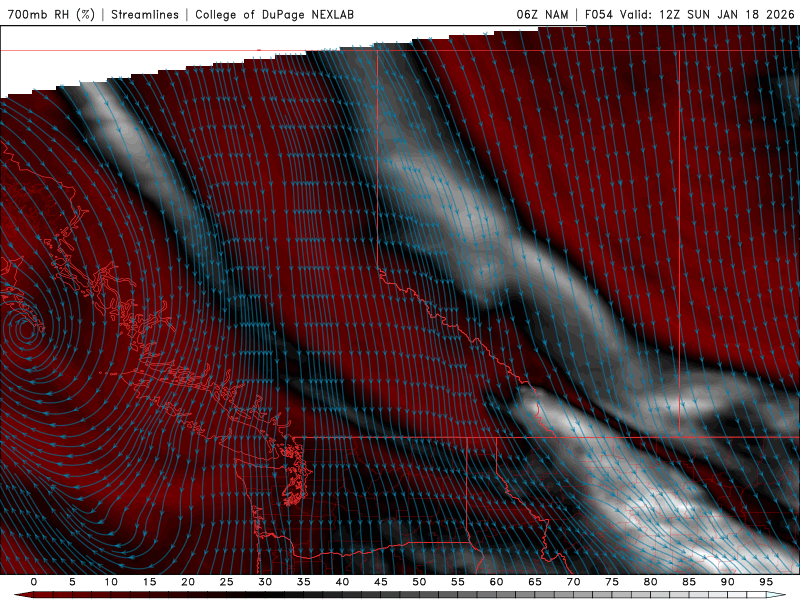Click the "06Z NAM" model run label
Screen dimensions: 800x600
coord(542,14)
